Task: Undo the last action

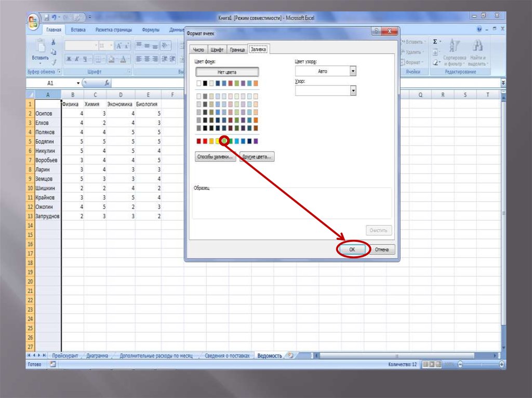Action: 55,17
